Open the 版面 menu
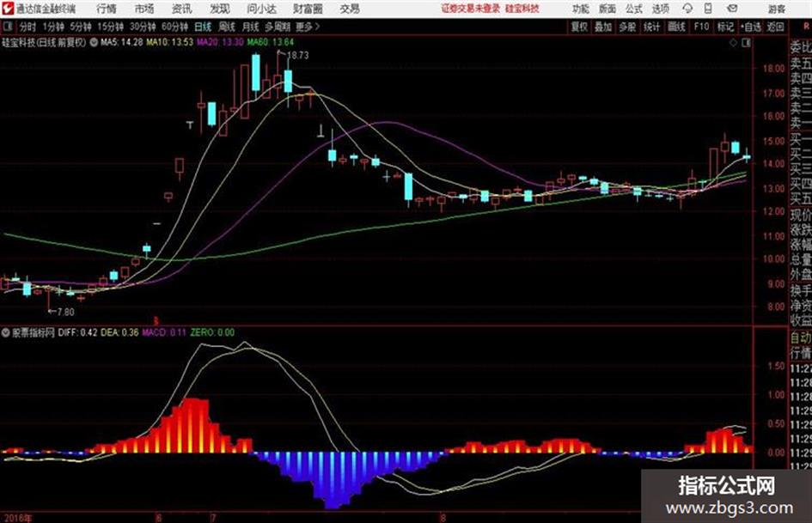This screenshot has width=812, height=523. [607, 9]
